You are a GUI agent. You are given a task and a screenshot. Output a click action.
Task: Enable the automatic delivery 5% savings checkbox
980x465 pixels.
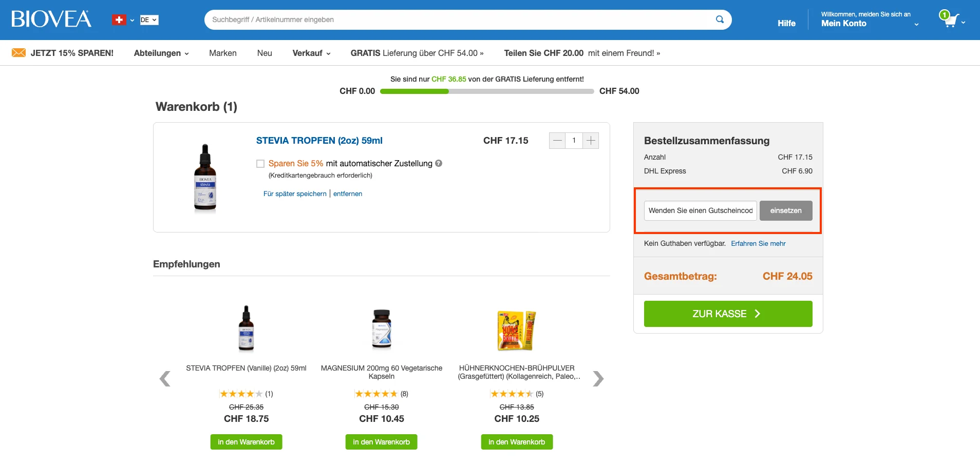(x=260, y=164)
